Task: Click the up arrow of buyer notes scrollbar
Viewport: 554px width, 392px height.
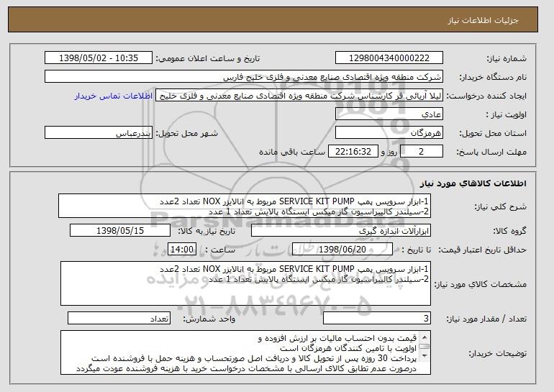Action: click(x=424, y=337)
